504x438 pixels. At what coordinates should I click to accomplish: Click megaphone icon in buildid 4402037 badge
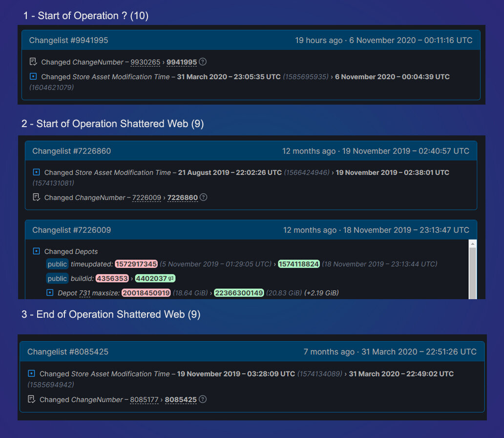pyautogui.click(x=171, y=279)
